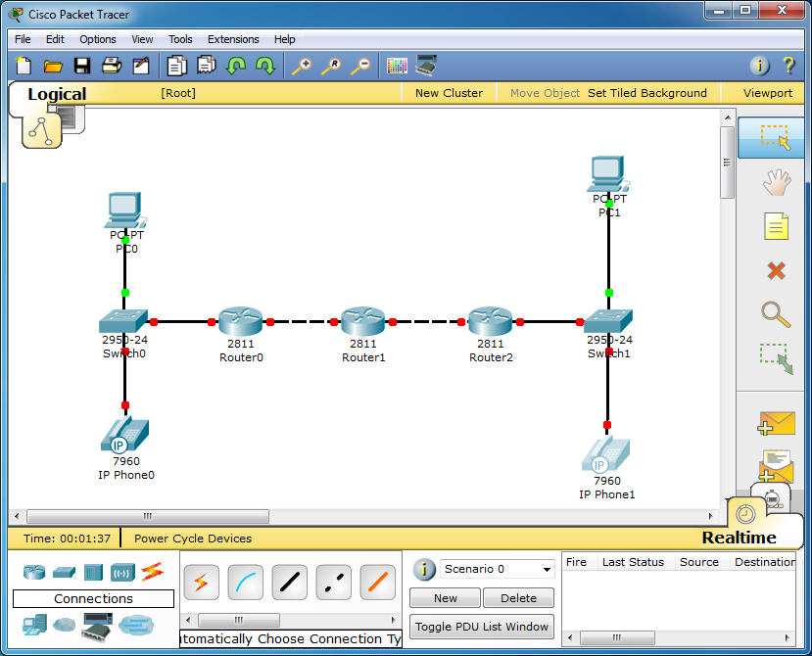Open the Scenario 0 dropdown
The height and width of the screenshot is (656, 812).
tap(498, 569)
